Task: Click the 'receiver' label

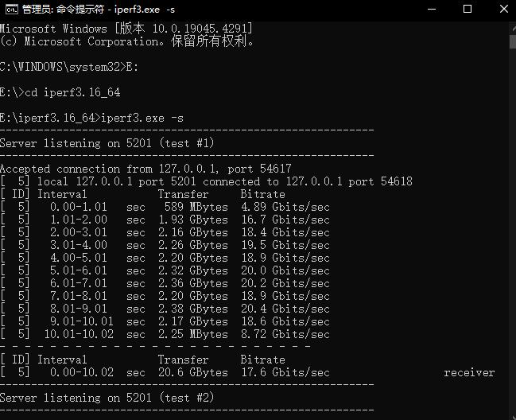Action: tap(469, 372)
